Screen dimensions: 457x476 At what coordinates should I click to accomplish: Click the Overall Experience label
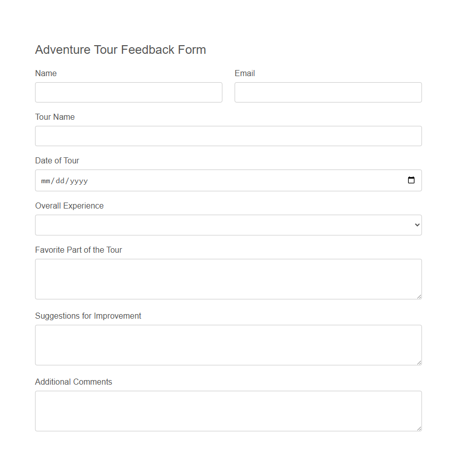click(69, 206)
